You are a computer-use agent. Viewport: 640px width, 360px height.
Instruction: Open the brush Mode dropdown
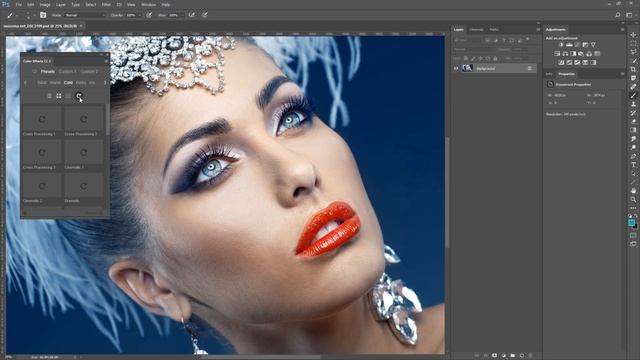[85, 15]
